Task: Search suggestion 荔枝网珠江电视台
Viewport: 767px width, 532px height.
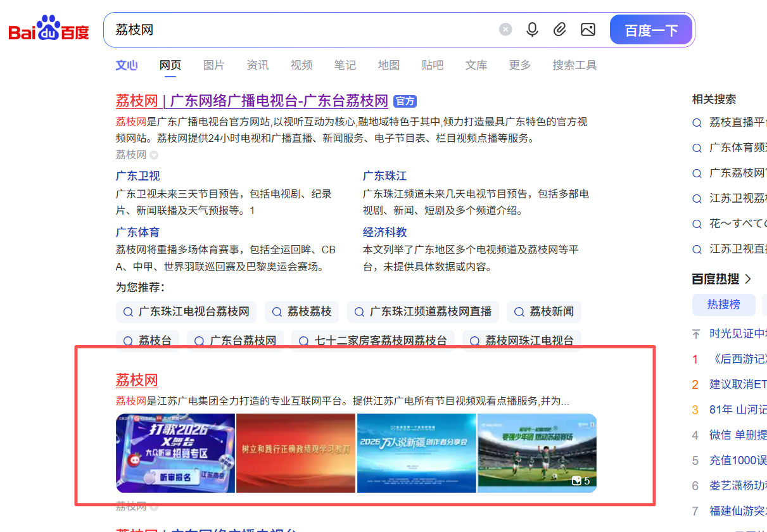Action: 522,340
